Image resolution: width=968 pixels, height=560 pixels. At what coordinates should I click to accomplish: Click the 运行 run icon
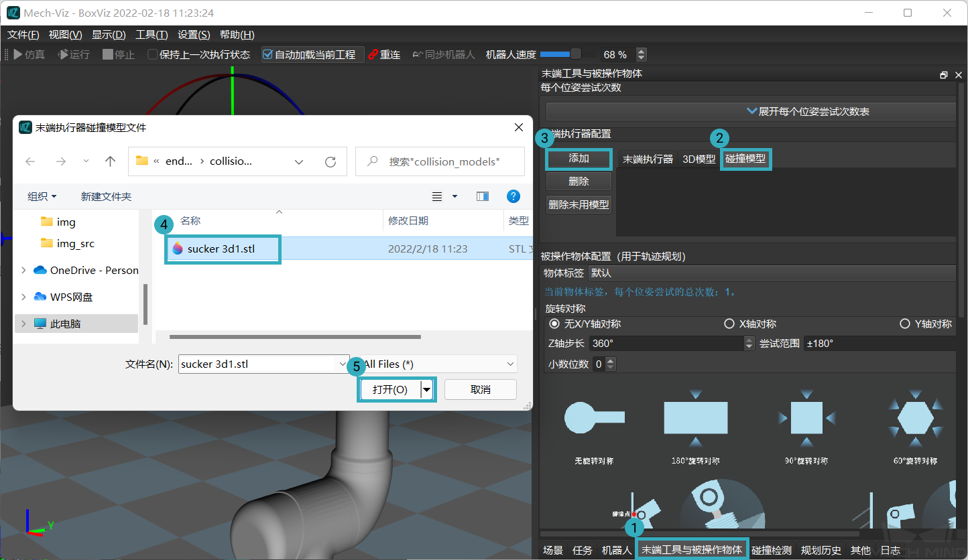pyautogui.click(x=62, y=55)
